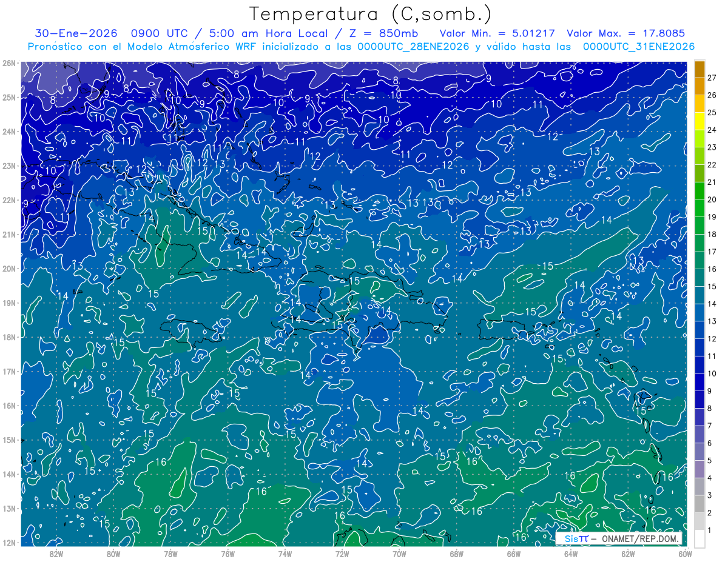Pick the white swatch at color bar bottom
Screen dimensions: 728x562
click(x=699, y=538)
